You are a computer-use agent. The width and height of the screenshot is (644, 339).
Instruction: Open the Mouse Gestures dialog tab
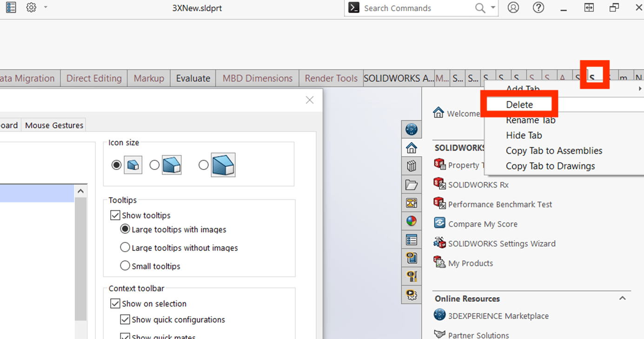click(54, 125)
